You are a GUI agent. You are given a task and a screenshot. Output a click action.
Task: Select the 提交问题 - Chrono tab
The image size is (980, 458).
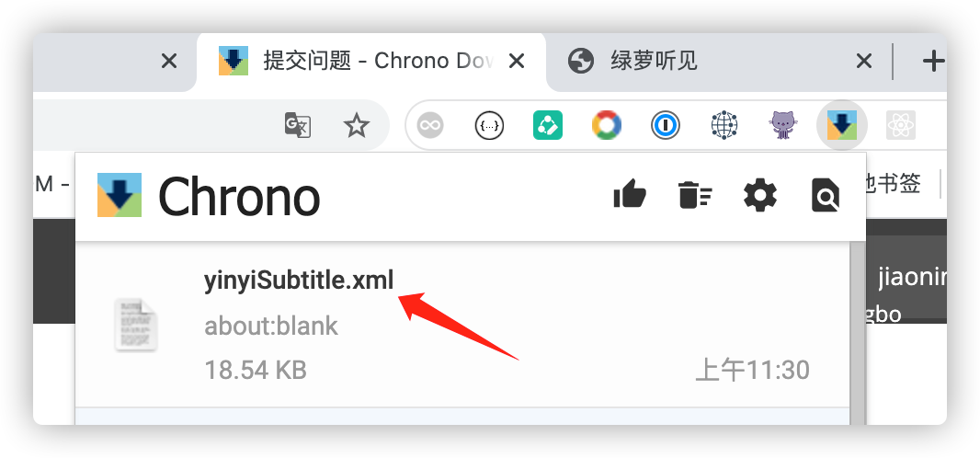[x=371, y=62]
